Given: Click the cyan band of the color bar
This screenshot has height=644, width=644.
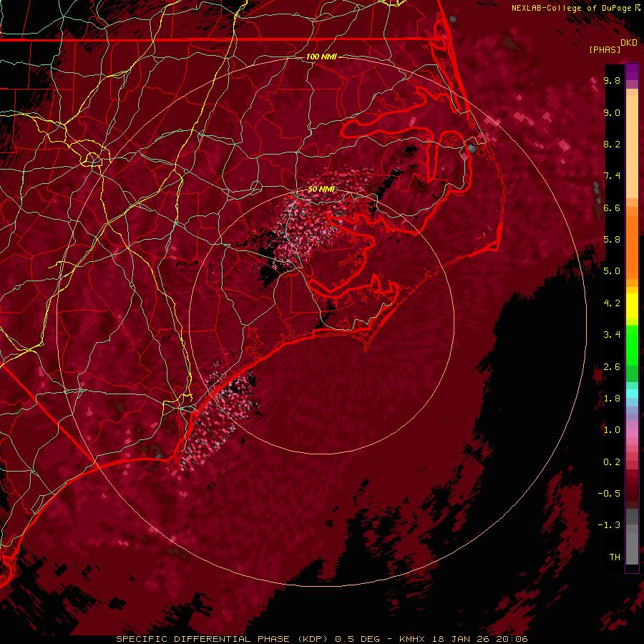Looking at the screenshot, I should (x=632, y=394).
